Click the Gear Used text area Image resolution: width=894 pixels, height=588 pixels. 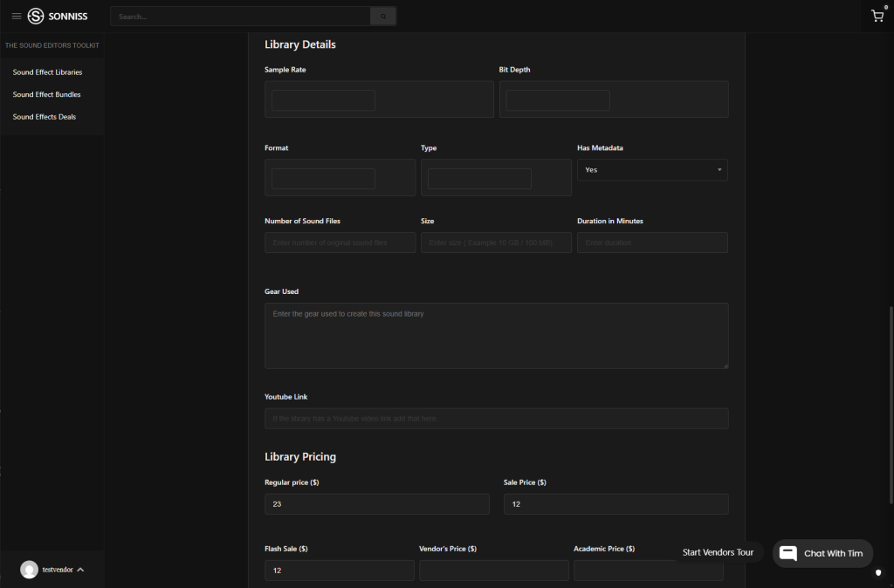[496, 336]
